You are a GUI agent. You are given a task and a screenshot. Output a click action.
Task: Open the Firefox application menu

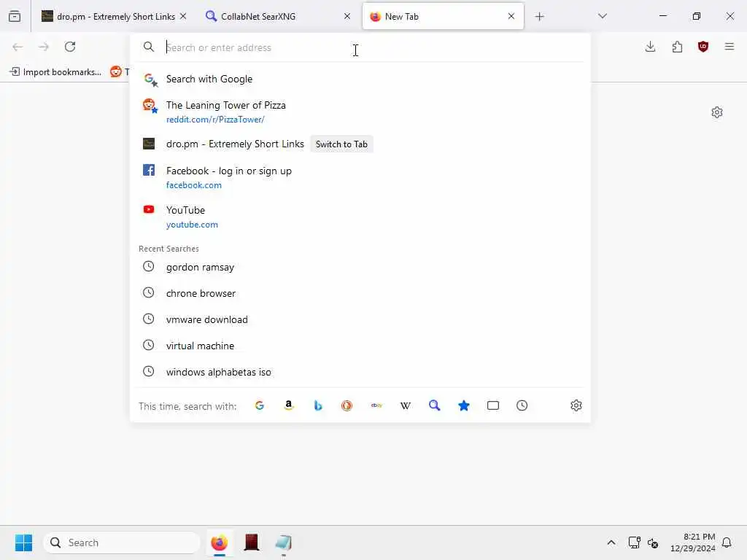729,47
